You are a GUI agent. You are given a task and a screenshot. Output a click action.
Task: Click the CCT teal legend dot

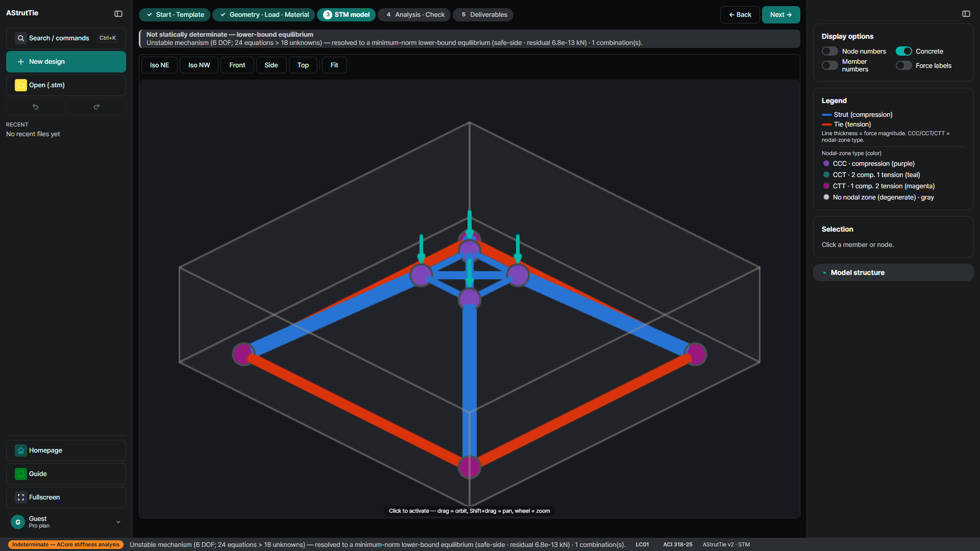tap(826, 175)
